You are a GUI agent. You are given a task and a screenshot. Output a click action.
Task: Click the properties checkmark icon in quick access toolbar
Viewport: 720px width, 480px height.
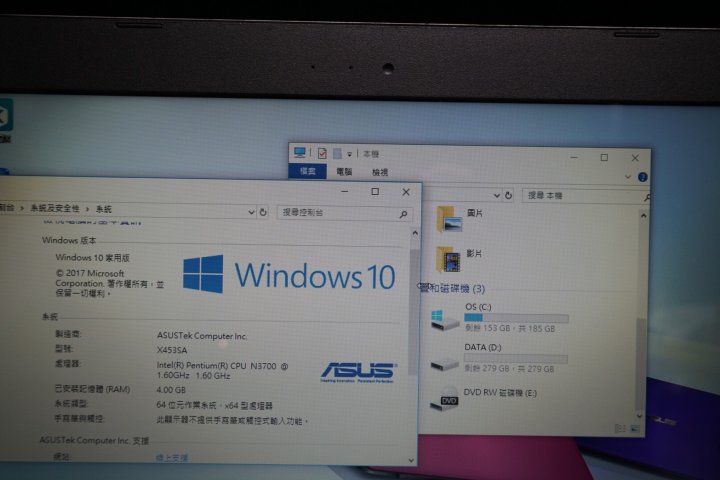coord(322,153)
